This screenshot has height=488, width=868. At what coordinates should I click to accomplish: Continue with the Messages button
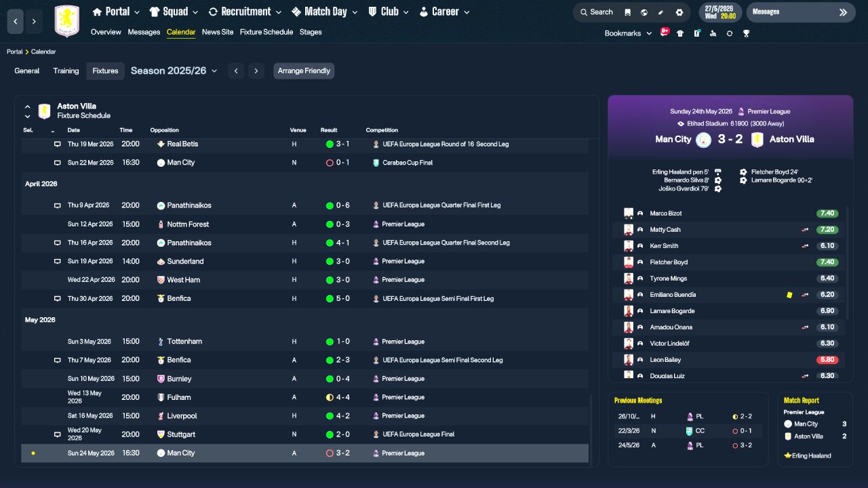click(x=801, y=12)
